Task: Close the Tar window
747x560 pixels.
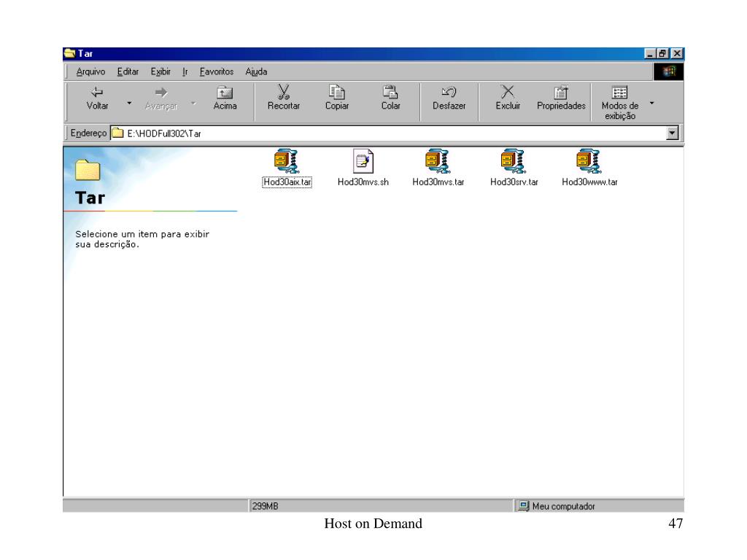Action: (x=677, y=53)
